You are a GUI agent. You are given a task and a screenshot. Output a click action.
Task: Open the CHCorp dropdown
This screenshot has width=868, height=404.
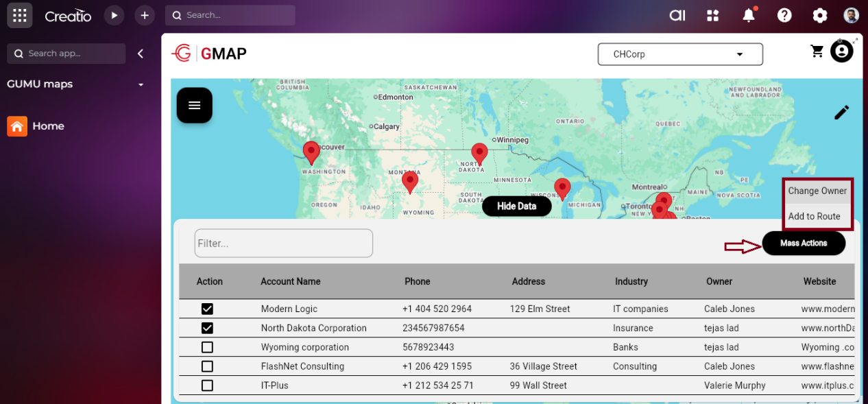coord(680,54)
